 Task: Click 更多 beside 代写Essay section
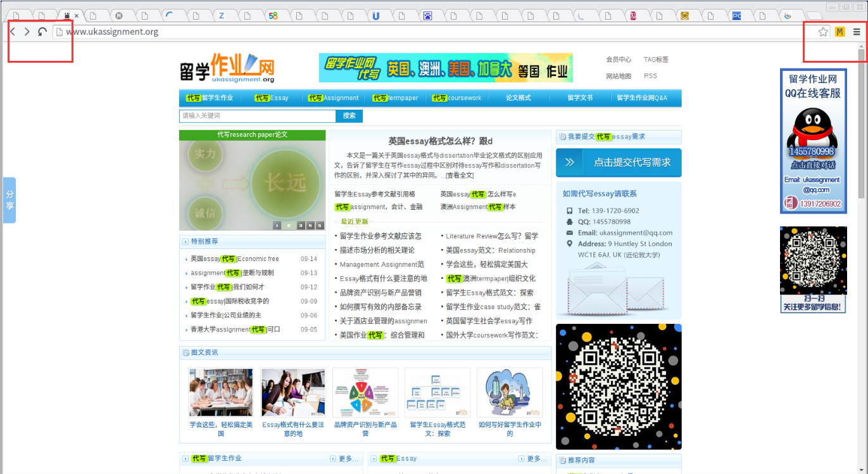point(533,459)
